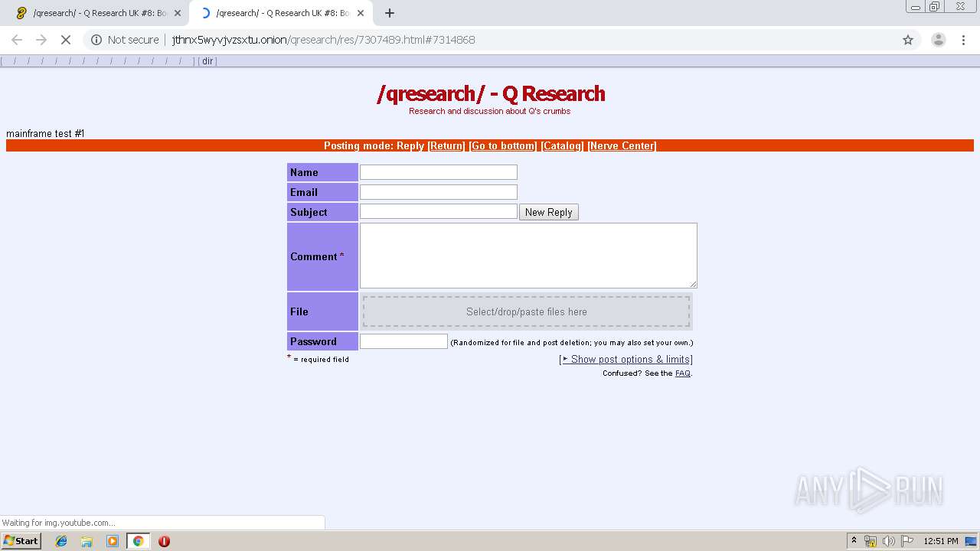Open the Nerve Center link
This screenshot has height=551, width=980.
pos(622,145)
